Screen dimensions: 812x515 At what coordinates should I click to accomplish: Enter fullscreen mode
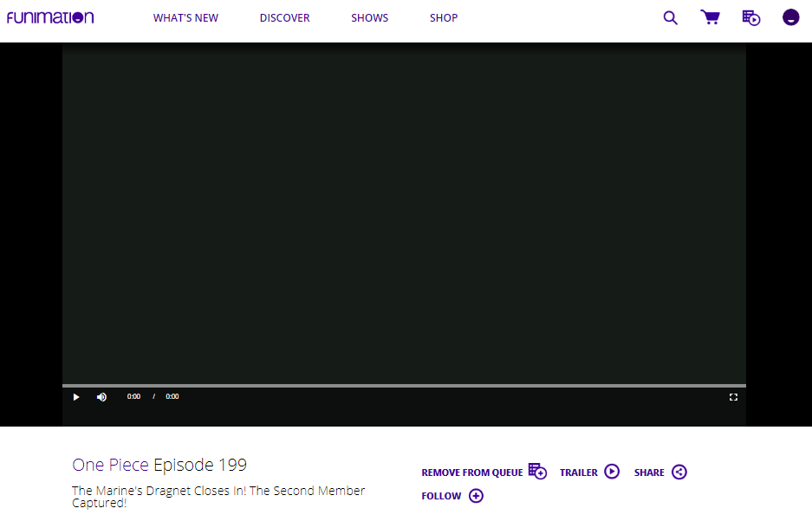pyautogui.click(x=733, y=397)
